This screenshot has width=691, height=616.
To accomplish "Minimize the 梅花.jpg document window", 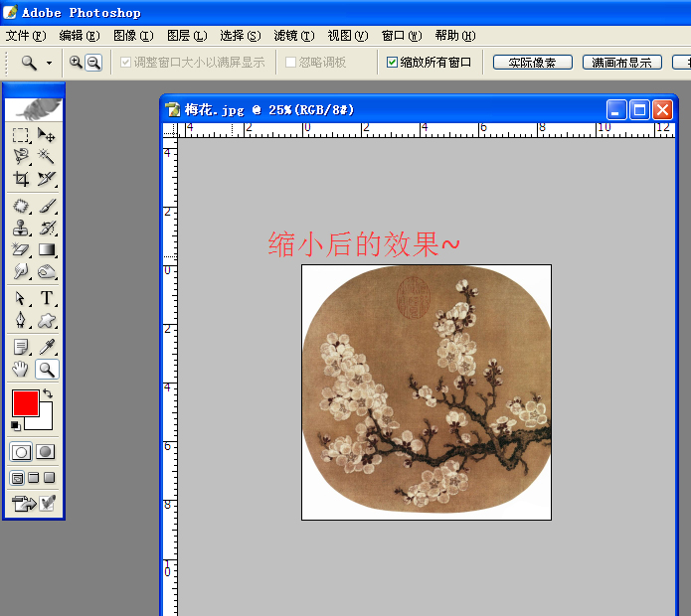I will (x=616, y=110).
